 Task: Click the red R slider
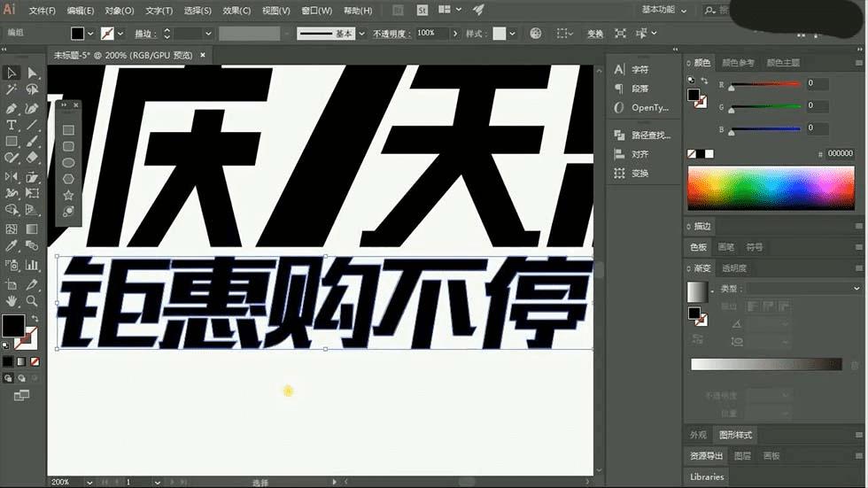[766, 85]
